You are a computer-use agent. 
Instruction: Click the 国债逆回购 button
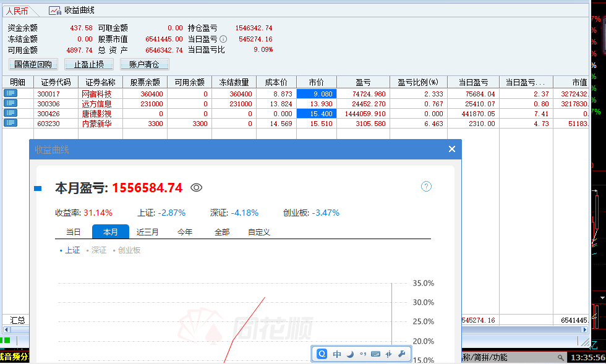tap(33, 64)
